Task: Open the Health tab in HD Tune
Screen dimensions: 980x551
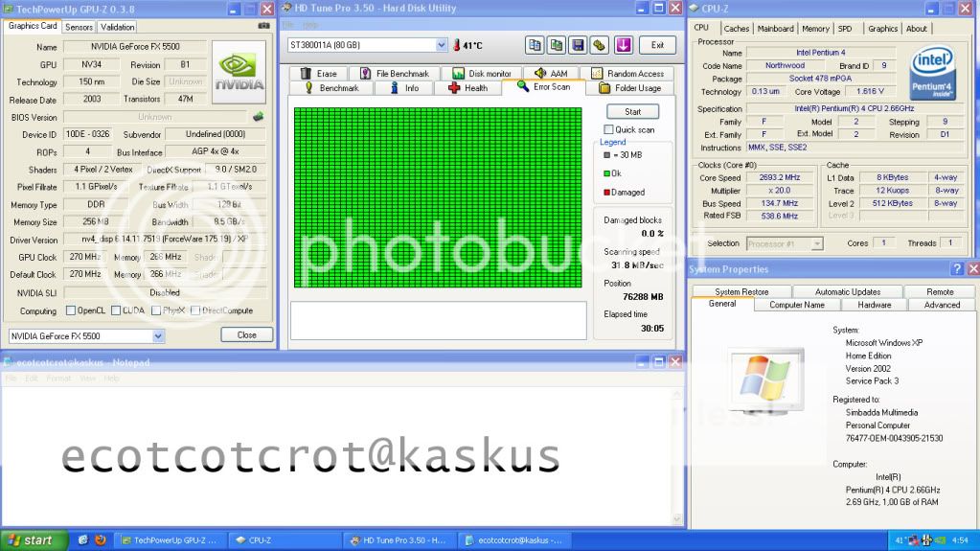Action: click(468, 88)
